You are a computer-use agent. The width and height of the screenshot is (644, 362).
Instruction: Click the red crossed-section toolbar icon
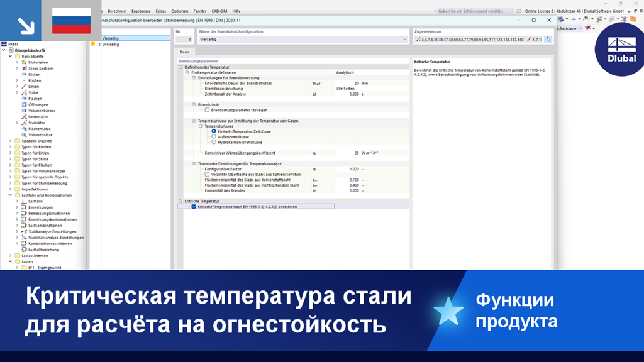point(625,19)
